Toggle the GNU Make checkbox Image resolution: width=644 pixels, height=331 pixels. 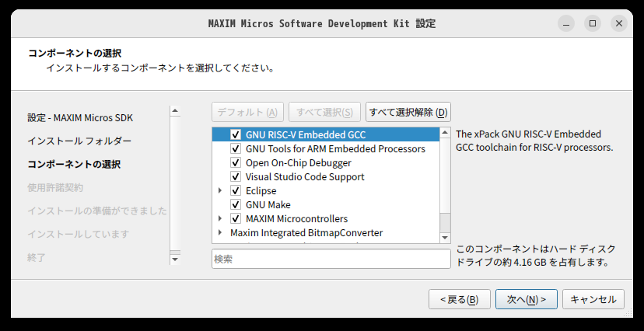(236, 204)
